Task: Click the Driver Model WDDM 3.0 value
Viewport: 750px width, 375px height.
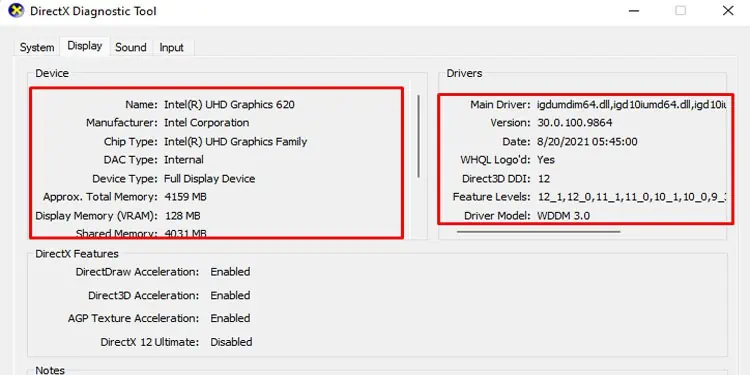Action: tap(563, 216)
